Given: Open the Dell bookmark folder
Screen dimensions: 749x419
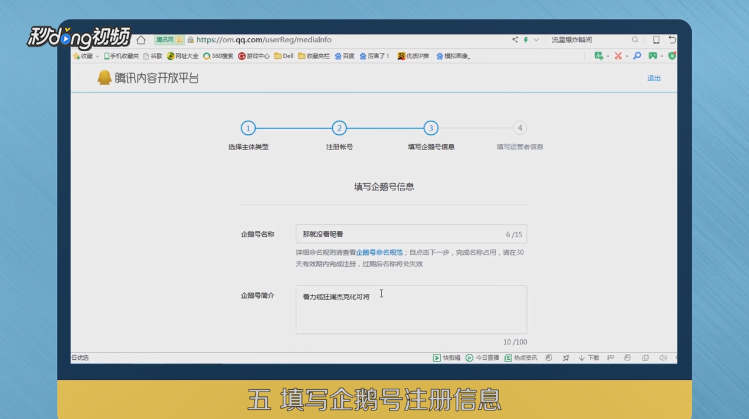Looking at the screenshot, I should (284, 56).
